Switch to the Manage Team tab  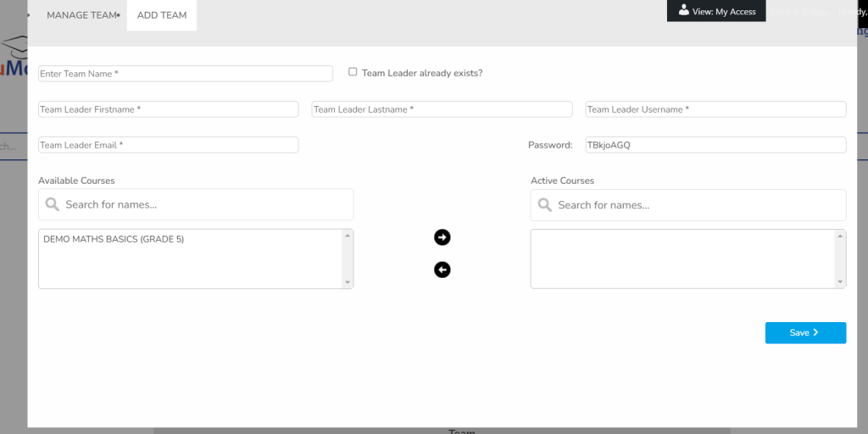tap(81, 15)
